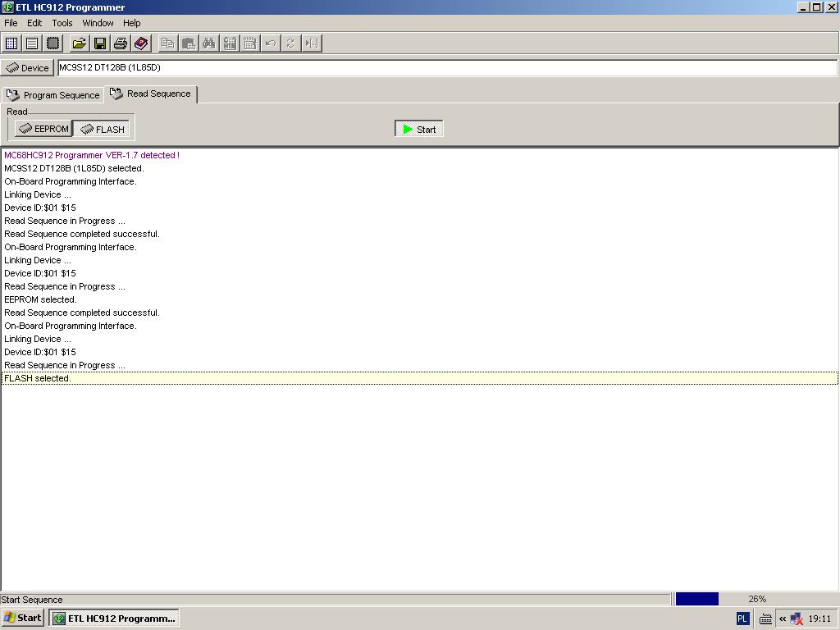Select the Read Sequence tab
Image resolution: width=840 pixels, height=630 pixels.
click(x=151, y=94)
